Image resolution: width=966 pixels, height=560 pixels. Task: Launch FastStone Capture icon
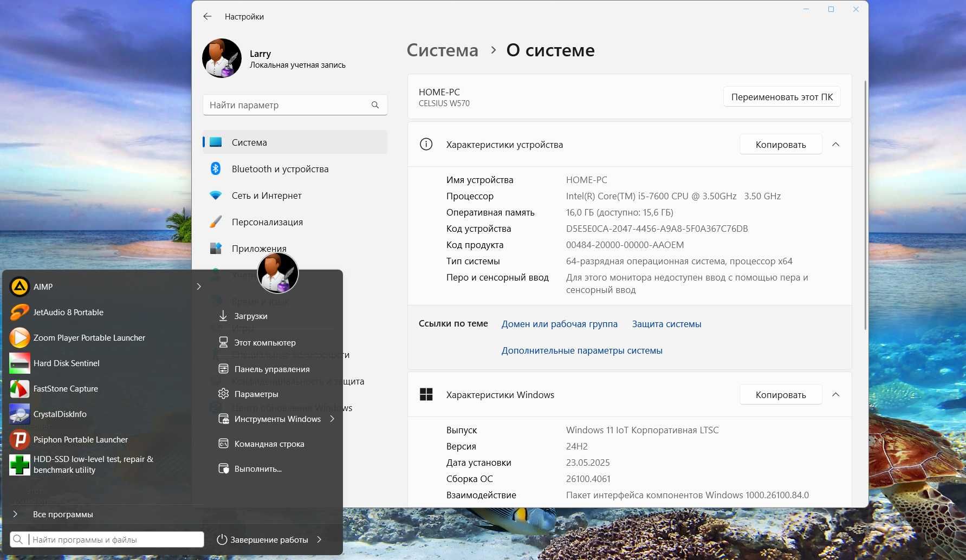click(20, 388)
